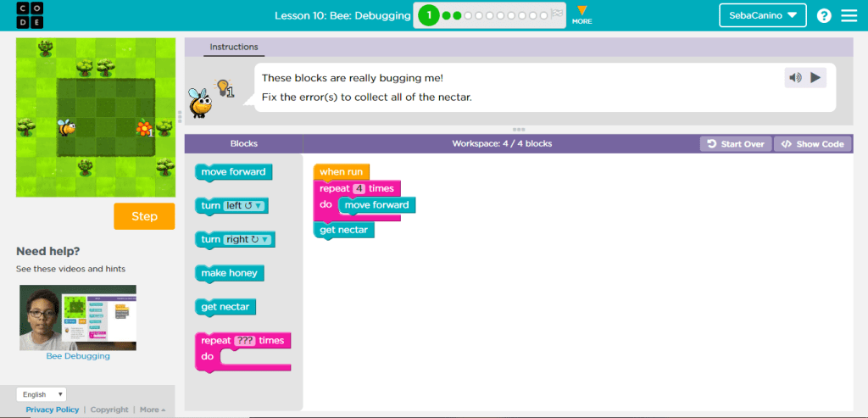Open the Bee Debugging video thumbnail

coord(78,318)
